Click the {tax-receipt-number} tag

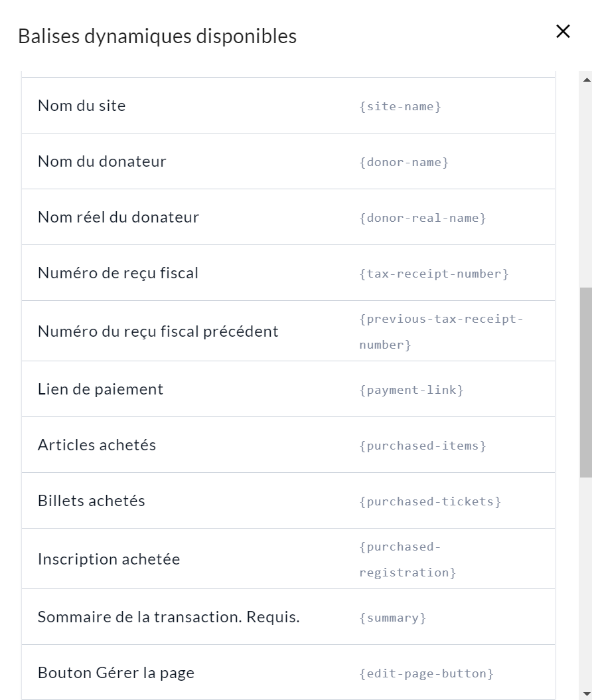click(434, 274)
